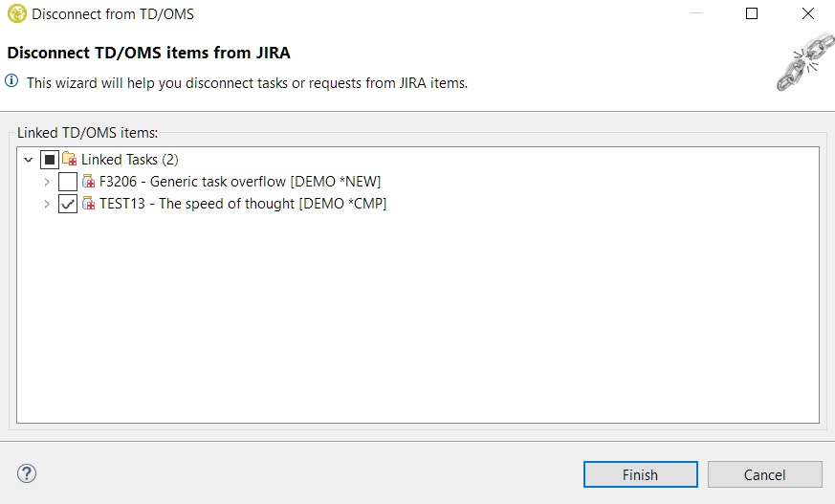Click the Cancel button

(x=764, y=474)
